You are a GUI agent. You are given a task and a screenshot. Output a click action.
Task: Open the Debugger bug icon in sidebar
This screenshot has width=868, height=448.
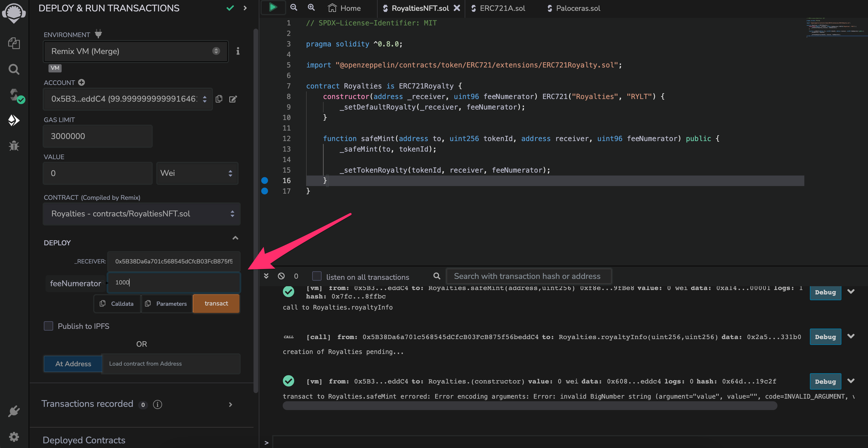click(14, 146)
